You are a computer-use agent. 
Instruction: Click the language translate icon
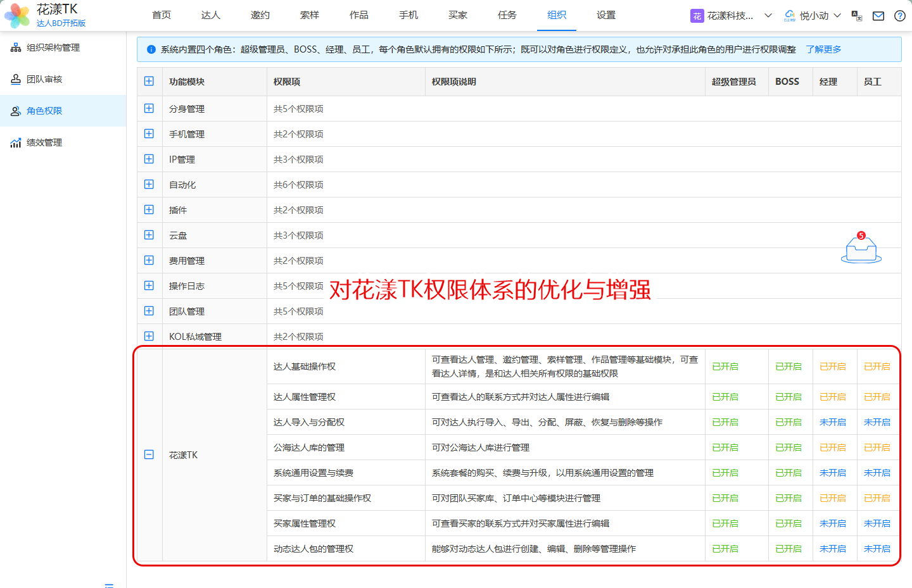point(857,16)
